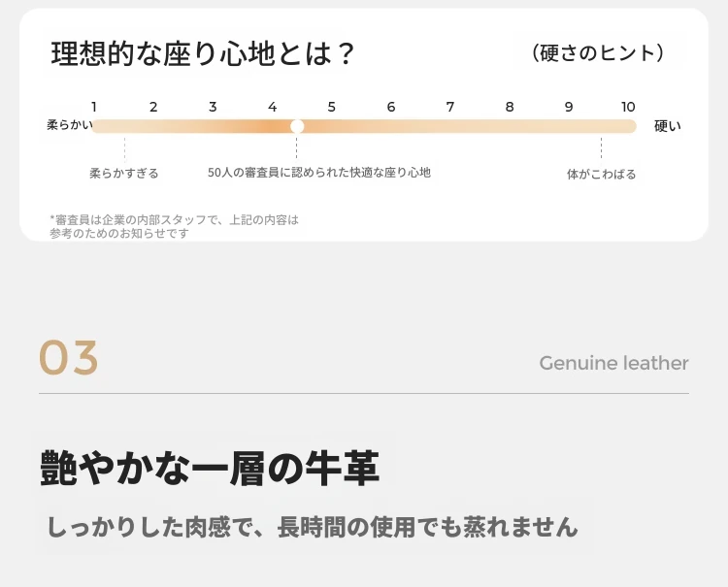Click the 50人の審査員 comfort description text
728x587 pixels.
click(x=319, y=173)
